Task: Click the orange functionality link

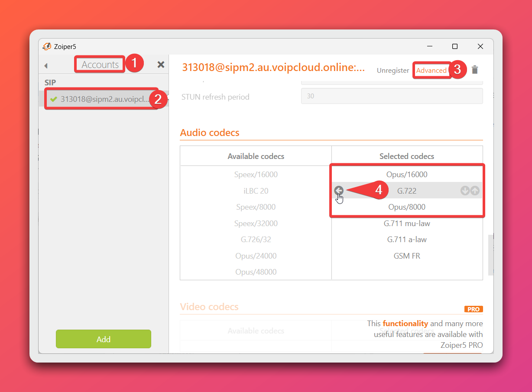Action: coord(405,324)
